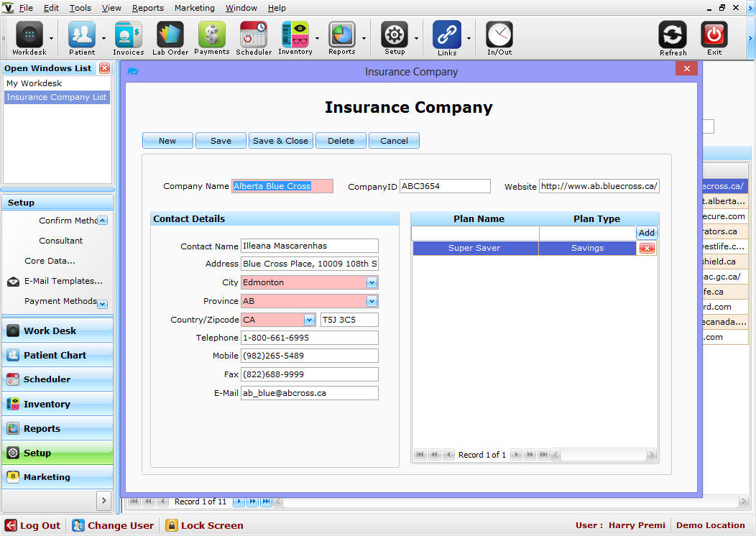Viewport: 756px width, 536px height.
Task: Go to next record in company list
Action: [x=239, y=502]
